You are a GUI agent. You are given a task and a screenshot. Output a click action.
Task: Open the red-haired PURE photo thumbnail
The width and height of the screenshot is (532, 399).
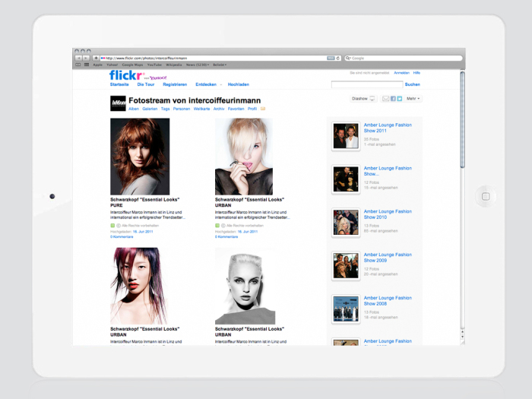pos(140,157)
